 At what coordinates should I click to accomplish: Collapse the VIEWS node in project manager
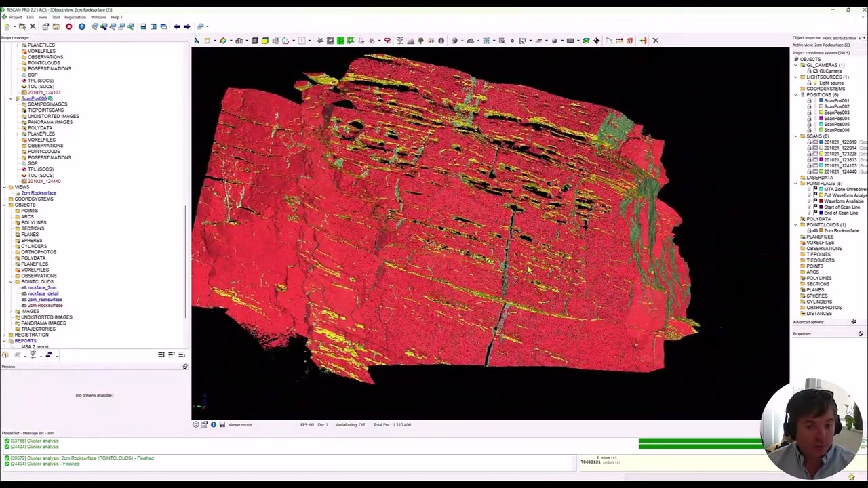4,187
